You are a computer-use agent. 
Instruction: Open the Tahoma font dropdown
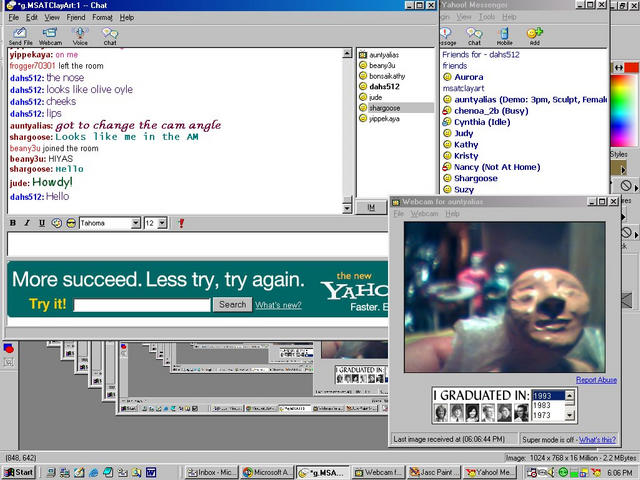point(136,223)
